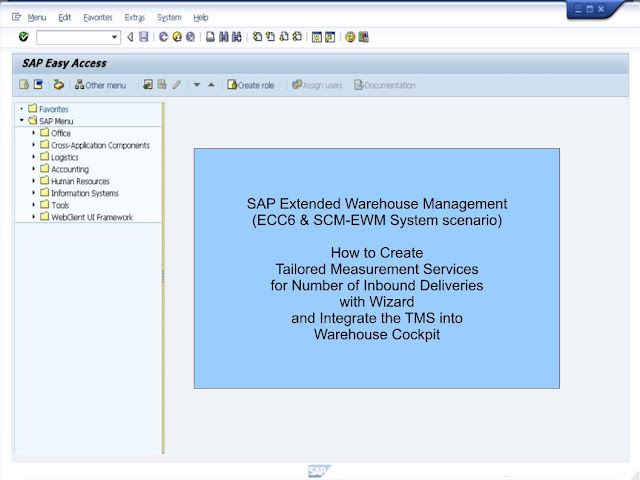Click the Information Systems folder label
The width and height of the screenshot is (640, 480).
coord(84,193)
